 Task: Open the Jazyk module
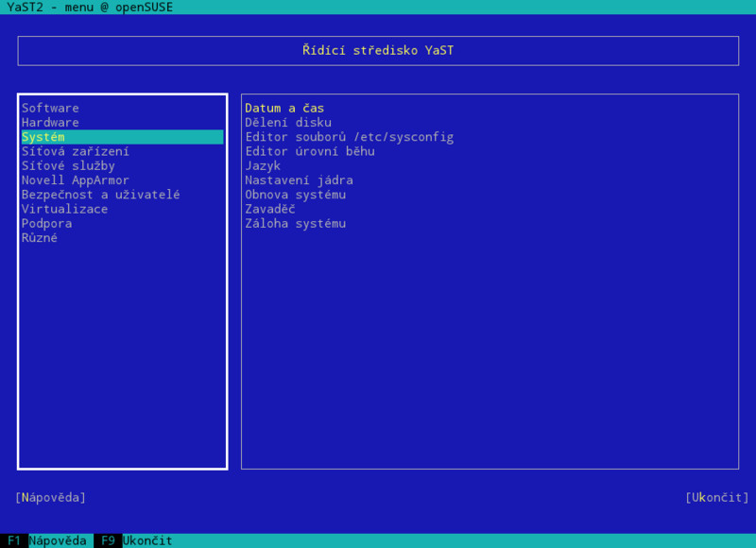[263, 165]
